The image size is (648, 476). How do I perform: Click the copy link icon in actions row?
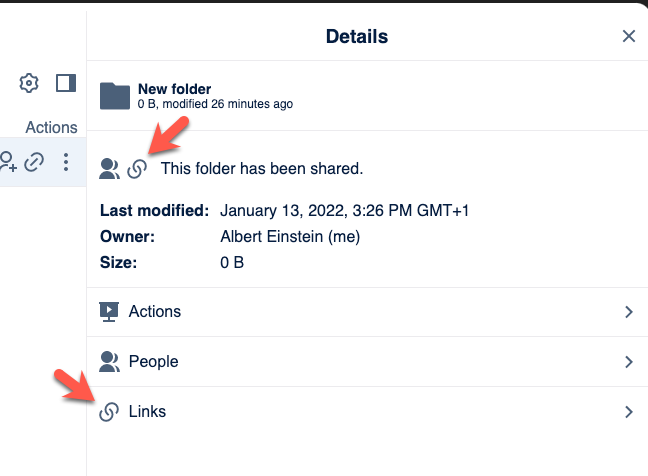point(34,162)
